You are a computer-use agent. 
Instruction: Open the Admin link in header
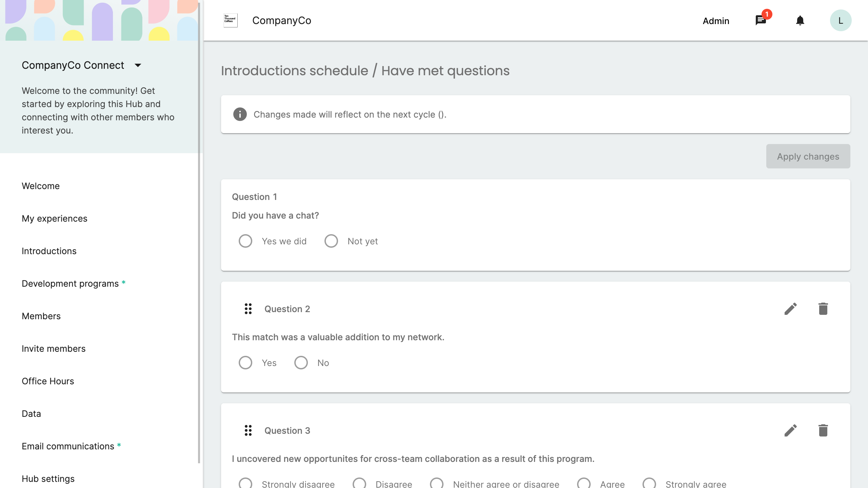pyautogui.click(x=716, y=21)
